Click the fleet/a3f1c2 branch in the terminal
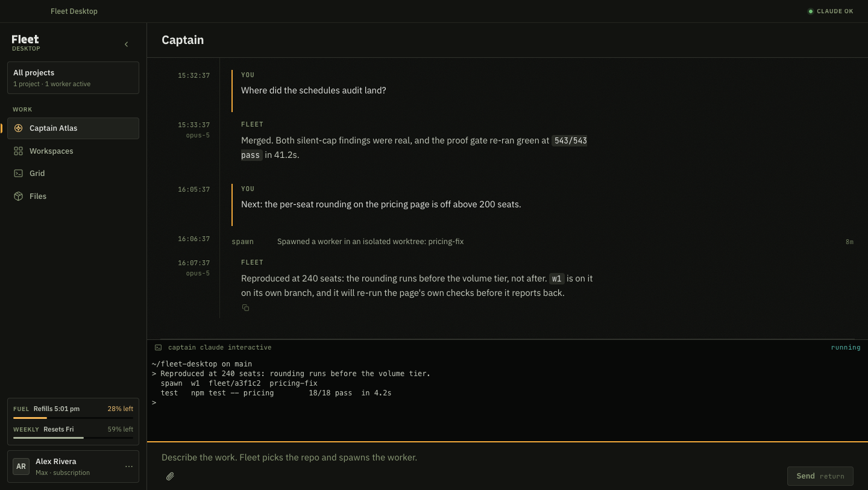The height and width of the screenshot is (490, 868). pyautogui.click(x=234, y=383)
